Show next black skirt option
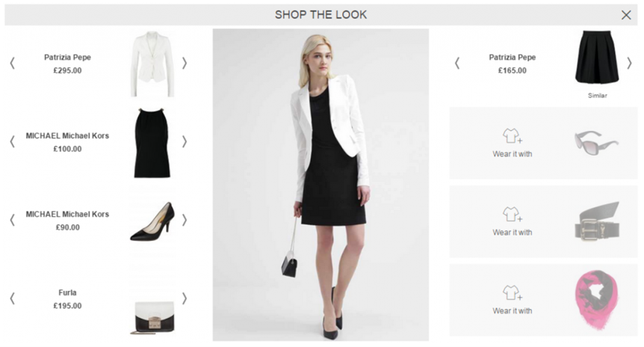This screenshot has height=347, width=644. [629, 63]
